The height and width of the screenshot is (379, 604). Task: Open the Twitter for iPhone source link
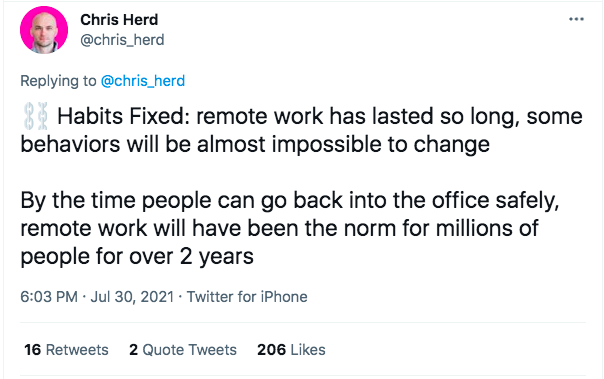pyautogui.click(x=247, y=297)
